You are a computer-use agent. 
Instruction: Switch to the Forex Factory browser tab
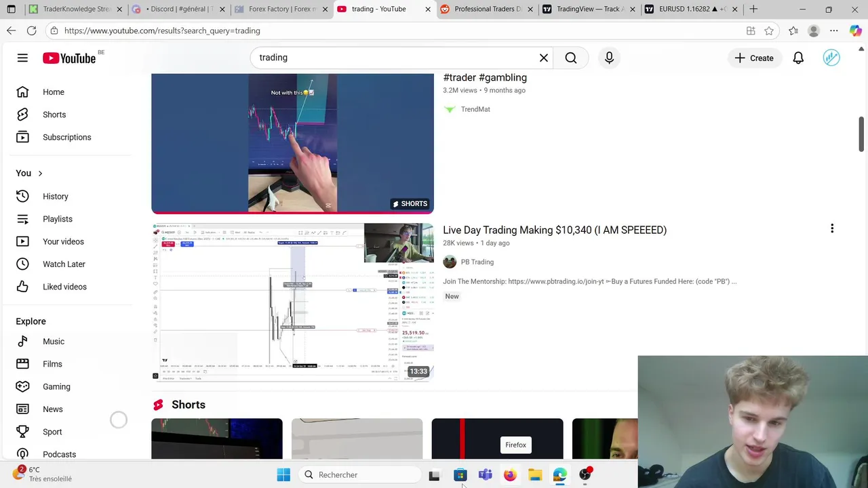281,9
